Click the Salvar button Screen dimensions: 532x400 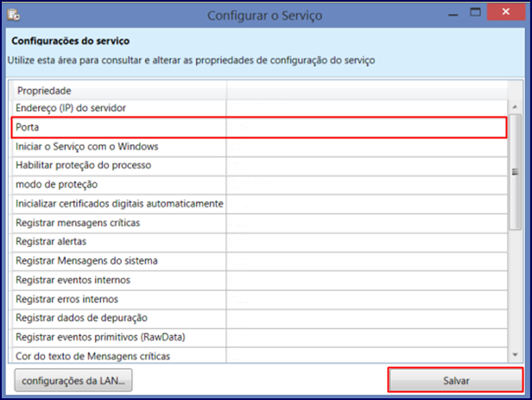(456, 380)
